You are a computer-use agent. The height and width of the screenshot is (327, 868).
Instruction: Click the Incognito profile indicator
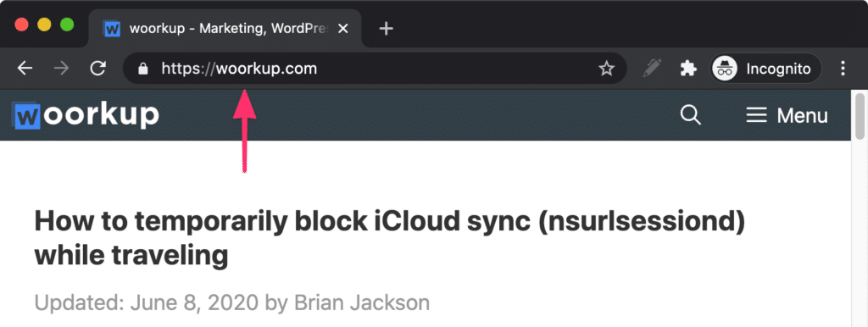pyautogui.click(x=765, y=69)
